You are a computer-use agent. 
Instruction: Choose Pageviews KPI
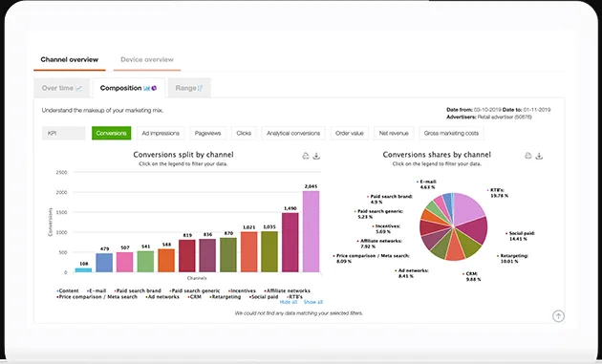coord(207,133)
